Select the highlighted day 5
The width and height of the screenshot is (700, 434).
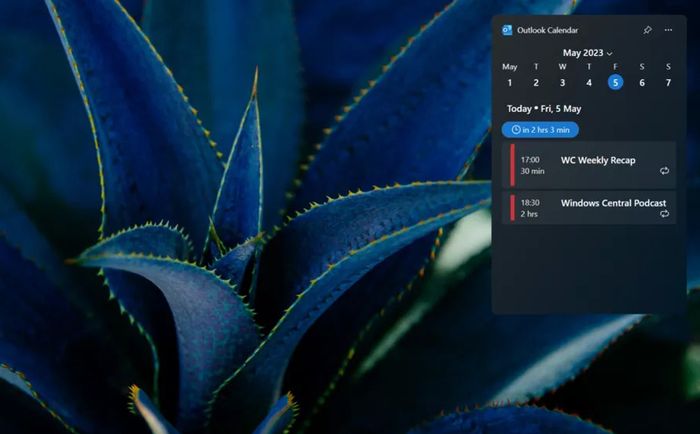pyautogui.click(x=615, y=82)
